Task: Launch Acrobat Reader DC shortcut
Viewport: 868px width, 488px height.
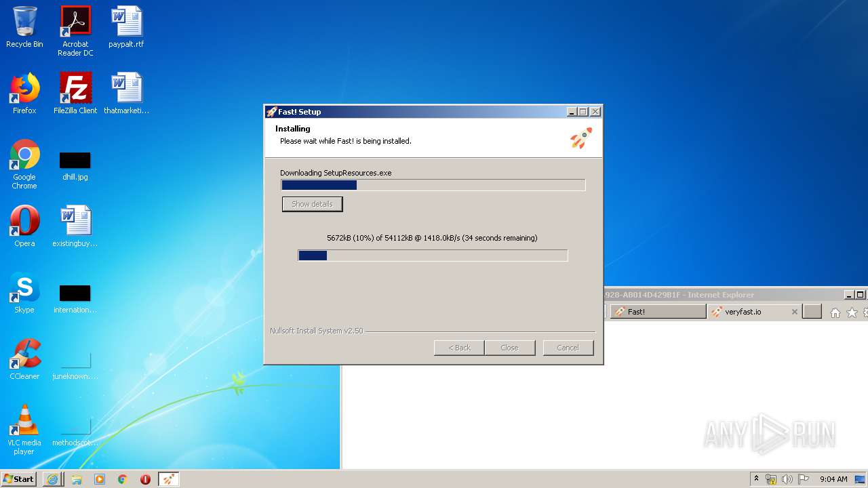Action: pyautogui.click(x=75, y=31)
